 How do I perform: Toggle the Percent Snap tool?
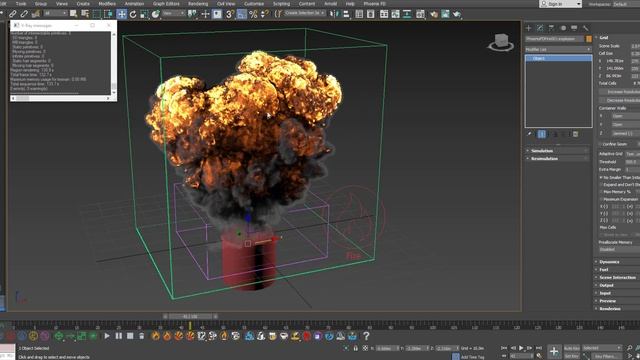pos(253,14)
